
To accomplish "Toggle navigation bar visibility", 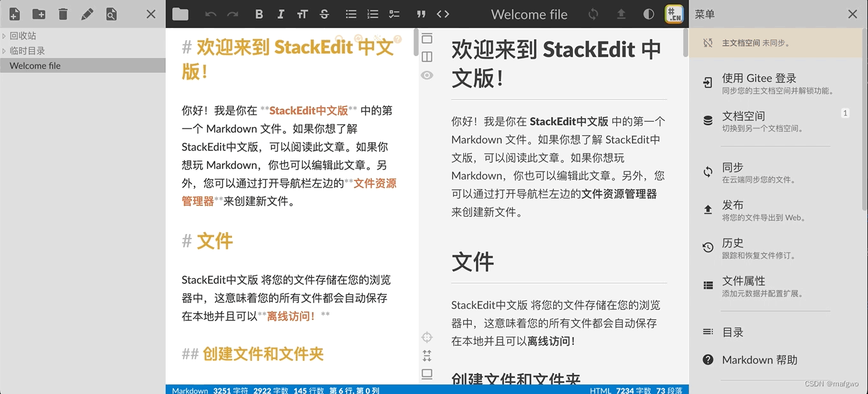I will pos(427,38).
